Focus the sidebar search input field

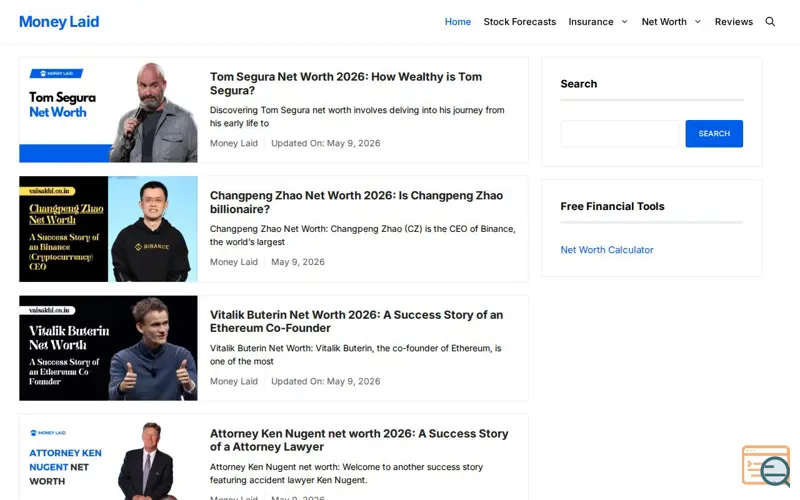(620, 134)
